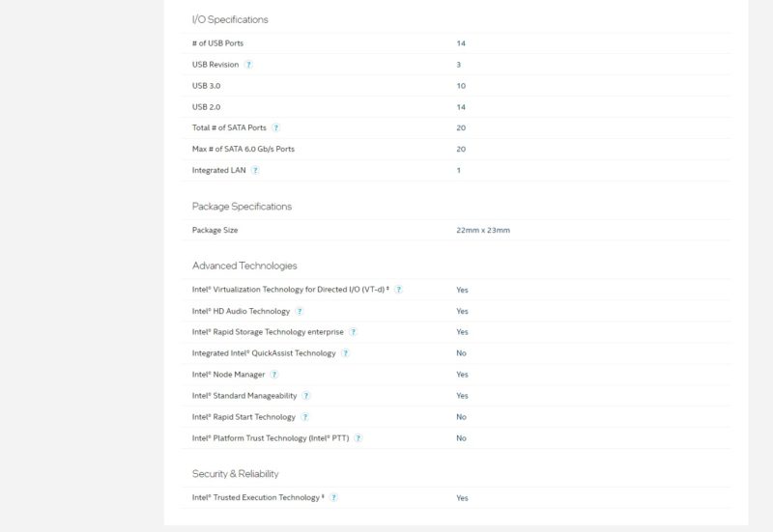Select the 22mm x 23mm package size value

483,230
